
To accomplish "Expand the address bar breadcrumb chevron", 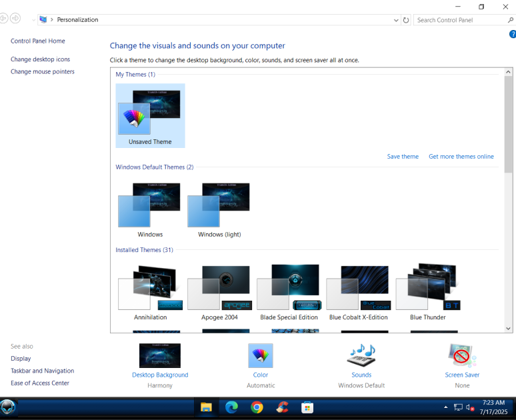I will (51, 20).
